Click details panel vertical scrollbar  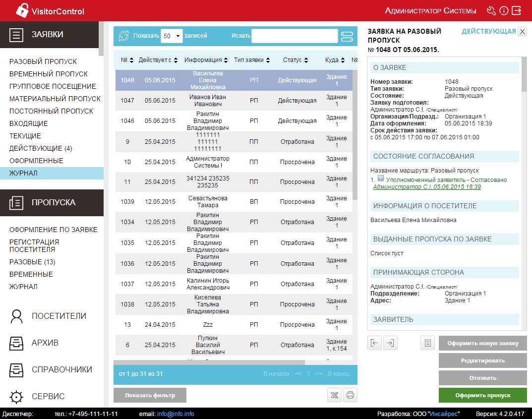(x=524, y=74)
